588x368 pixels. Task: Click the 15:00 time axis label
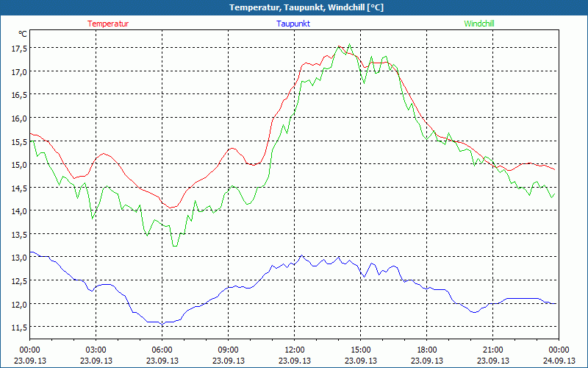point(360,350)
